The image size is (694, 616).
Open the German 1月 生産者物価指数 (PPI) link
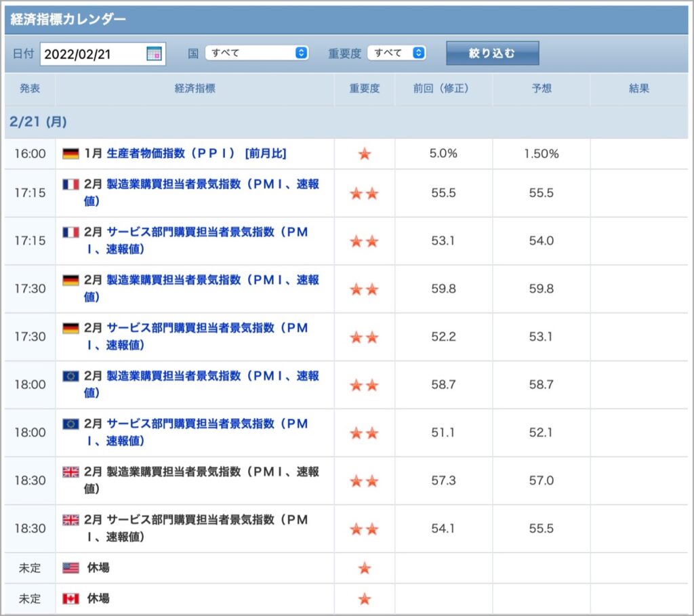196,154
